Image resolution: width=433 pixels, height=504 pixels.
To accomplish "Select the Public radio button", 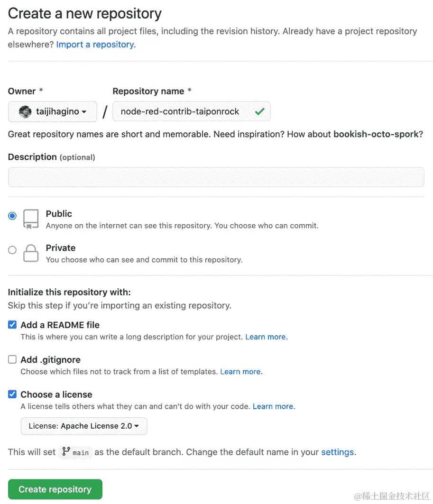I will (12, 216).
